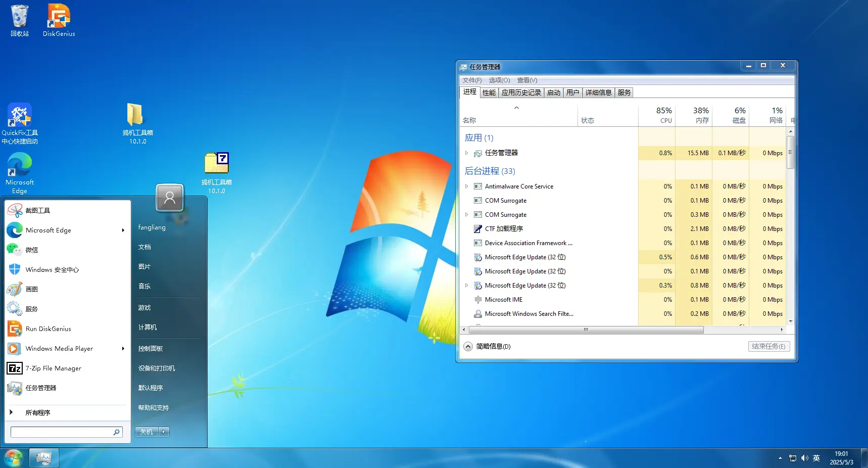868x468 pixels.
Task: Click the 英 input method indicator
Action: (x=816, y=458)
